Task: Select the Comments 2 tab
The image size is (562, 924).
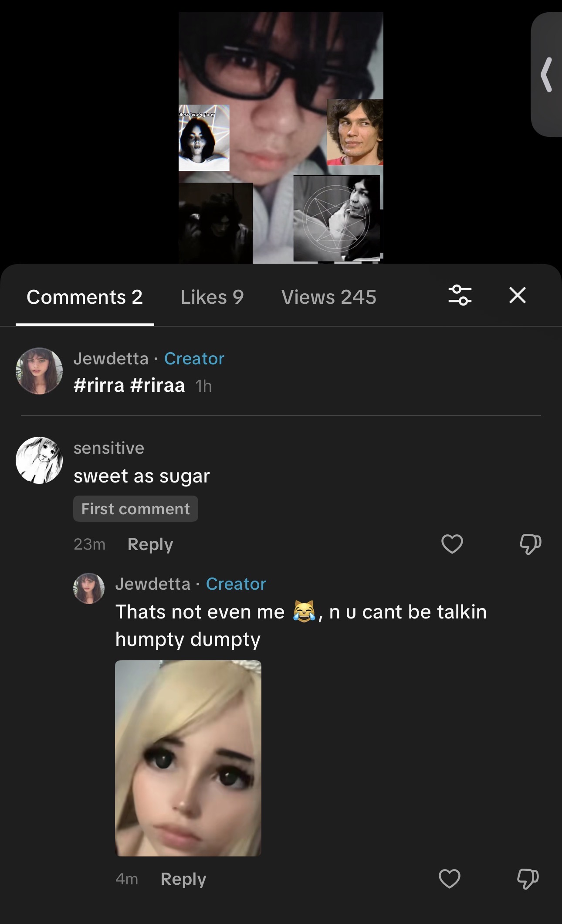Action: point(85,297)
